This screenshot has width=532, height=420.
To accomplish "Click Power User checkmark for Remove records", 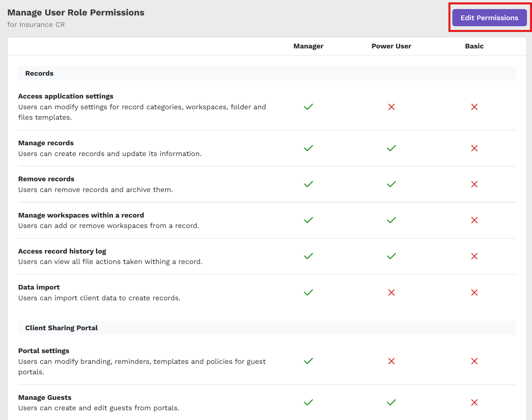I will click(391, 184).
